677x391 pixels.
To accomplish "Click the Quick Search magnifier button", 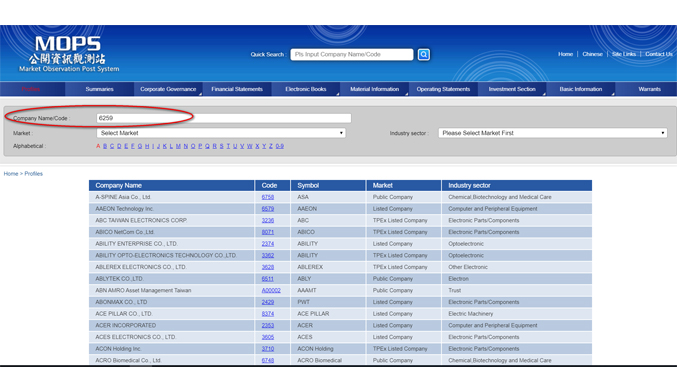I will (x=424, y=54).
